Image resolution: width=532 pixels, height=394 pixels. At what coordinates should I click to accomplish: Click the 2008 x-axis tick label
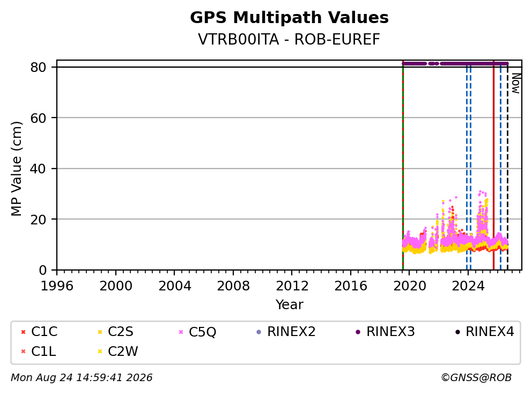coord(233,286)
